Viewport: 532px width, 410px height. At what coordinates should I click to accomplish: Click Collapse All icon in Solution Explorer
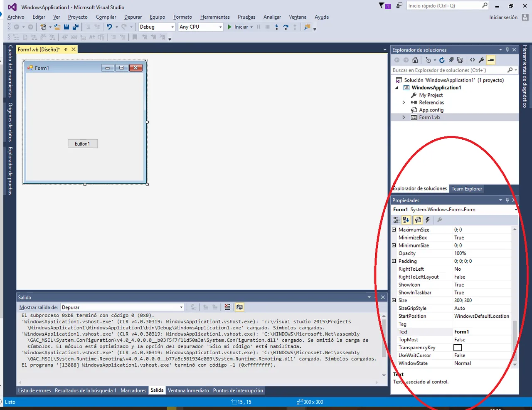point(451,60)
